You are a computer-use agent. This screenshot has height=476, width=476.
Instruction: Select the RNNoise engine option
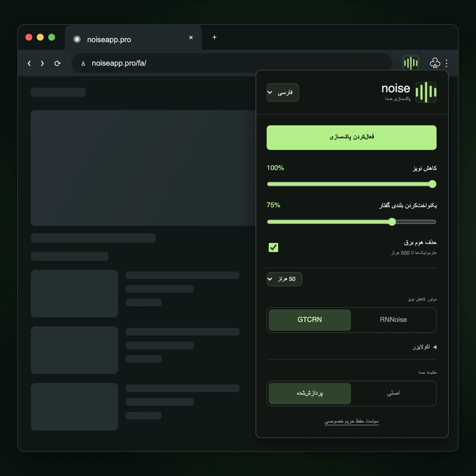[x=393, y=320]
